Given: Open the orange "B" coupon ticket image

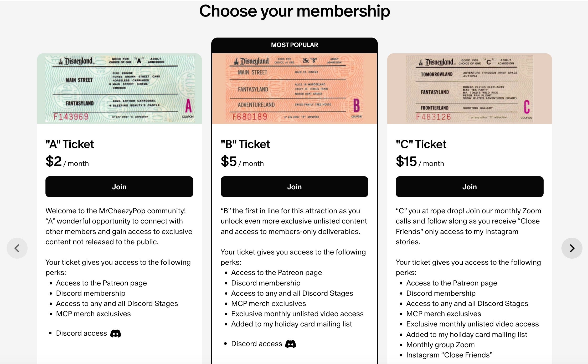Looking at the screenshot, I should coord(294,89).
